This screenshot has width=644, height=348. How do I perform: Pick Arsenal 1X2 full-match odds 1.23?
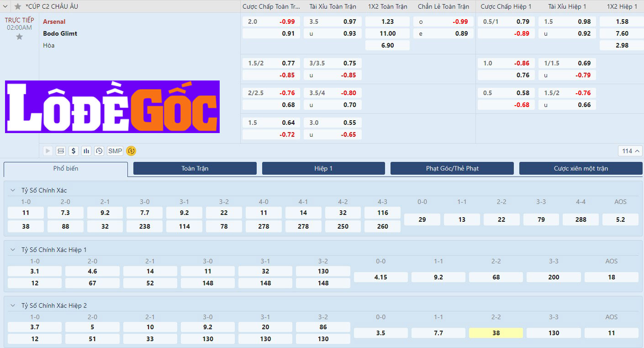(388, 21)
